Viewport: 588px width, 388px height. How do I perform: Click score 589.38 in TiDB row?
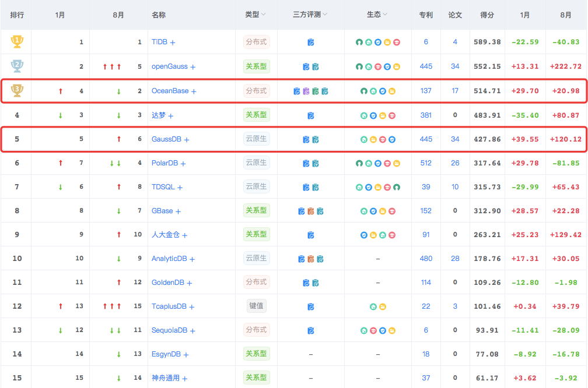(x=487, y=42)
